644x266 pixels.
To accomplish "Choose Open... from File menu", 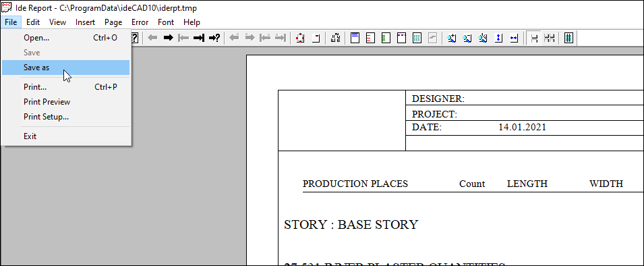I will (x=65, y=38).
